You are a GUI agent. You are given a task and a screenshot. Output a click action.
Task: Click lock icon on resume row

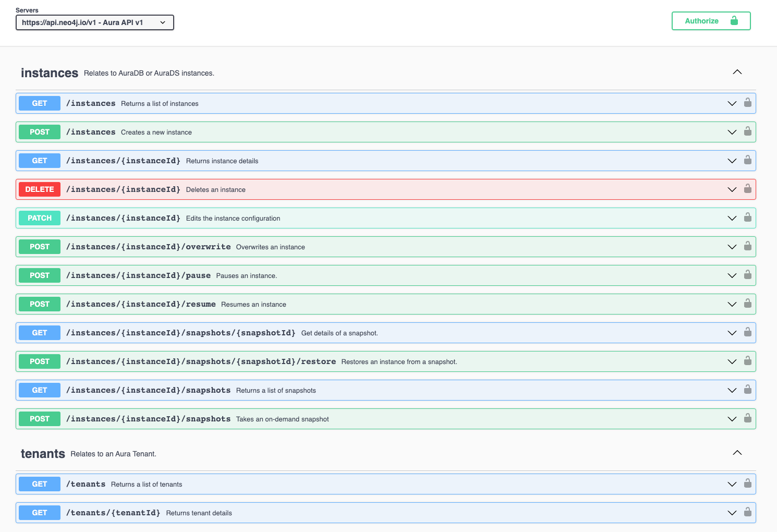tap(748, 303)
